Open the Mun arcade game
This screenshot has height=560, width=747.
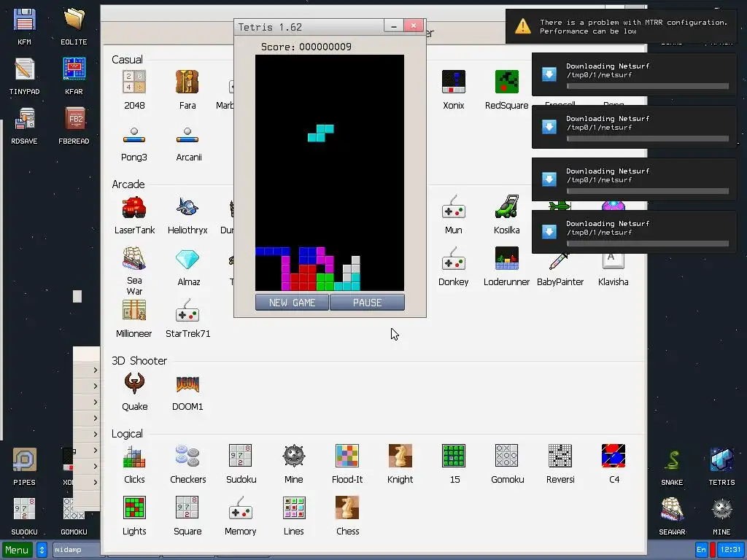(x=454, y=208)
